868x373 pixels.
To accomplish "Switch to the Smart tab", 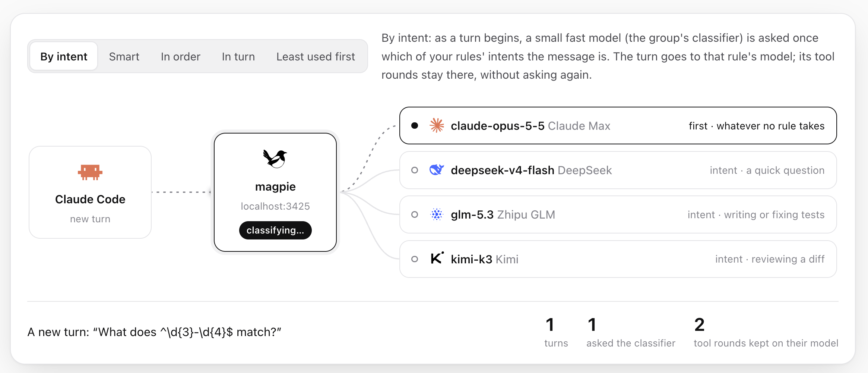I will [124, 56].
